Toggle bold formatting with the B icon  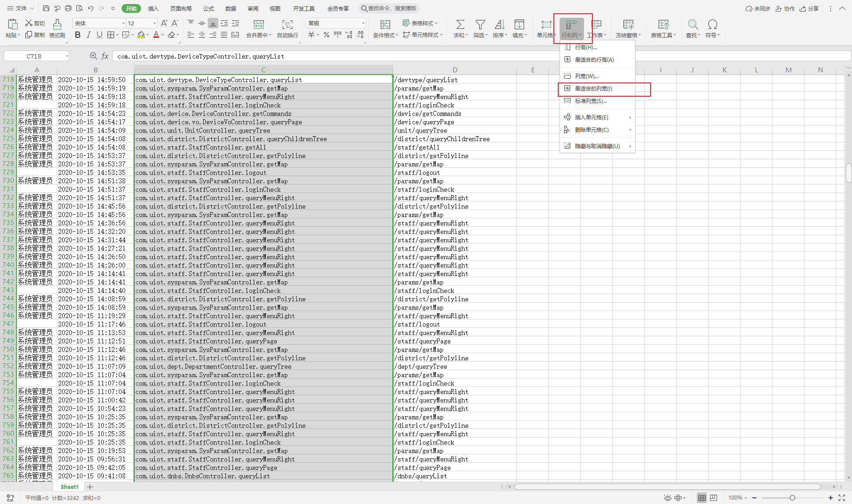78,35
